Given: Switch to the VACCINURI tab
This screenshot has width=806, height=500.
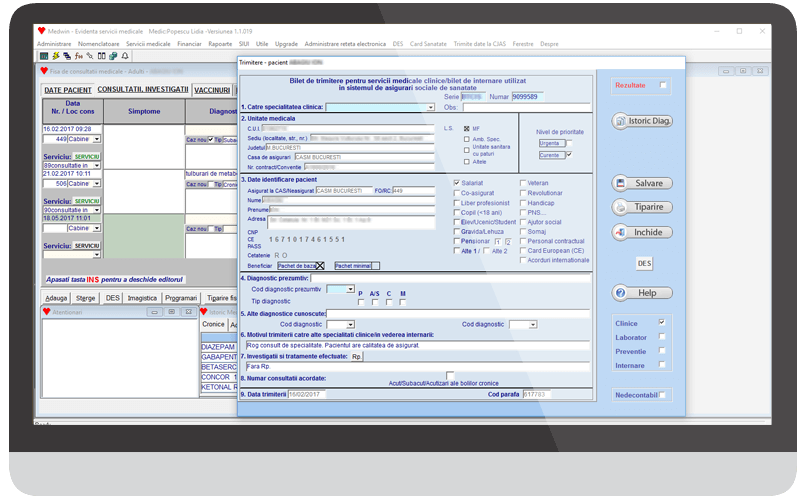Looking at the screenshot, I should coord(212,90).
